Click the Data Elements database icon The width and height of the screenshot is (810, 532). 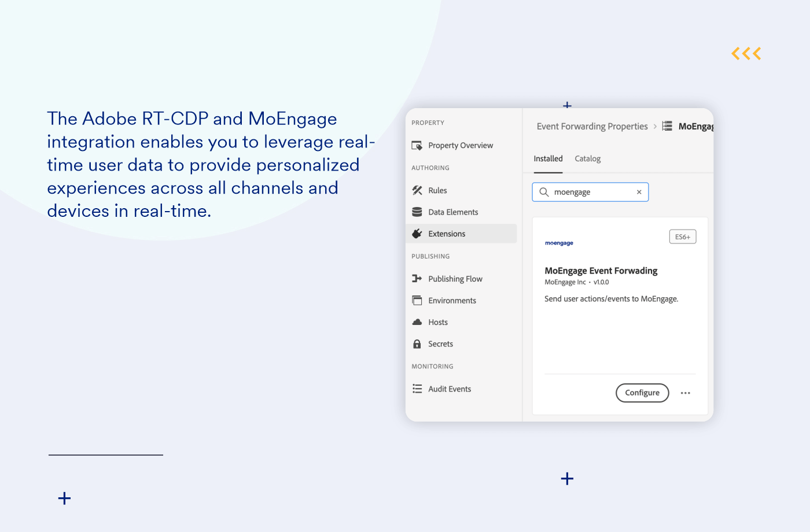click(417, 212)
